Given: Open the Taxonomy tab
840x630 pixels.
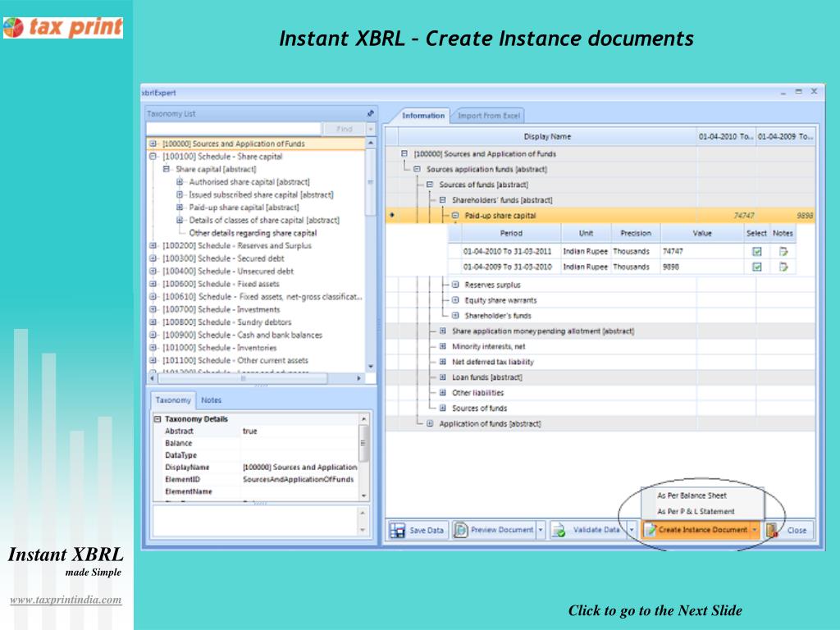Looking at the screenshot, I should point(173,400).
